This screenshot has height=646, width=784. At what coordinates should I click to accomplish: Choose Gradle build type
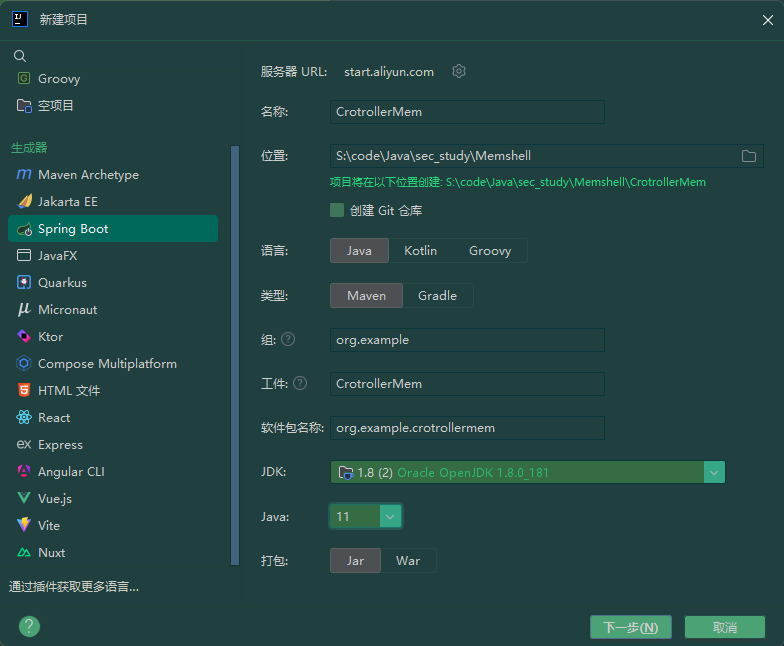438,296
